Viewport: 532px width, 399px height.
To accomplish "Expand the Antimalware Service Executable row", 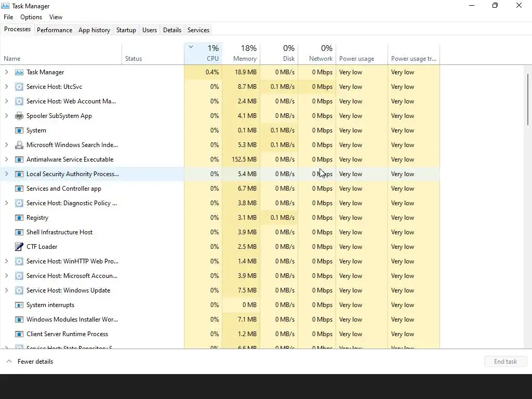I will coord(6,159).
